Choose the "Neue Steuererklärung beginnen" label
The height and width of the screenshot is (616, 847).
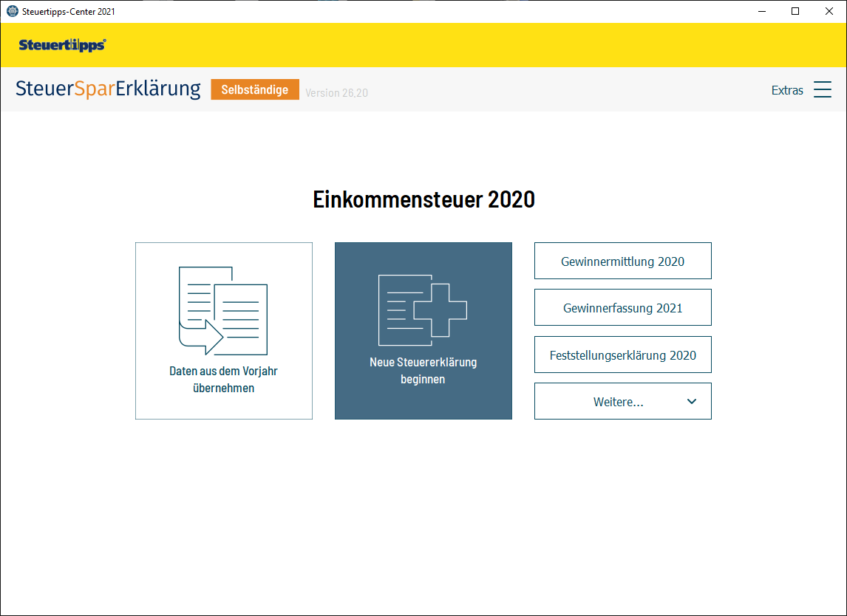point(423,371)
